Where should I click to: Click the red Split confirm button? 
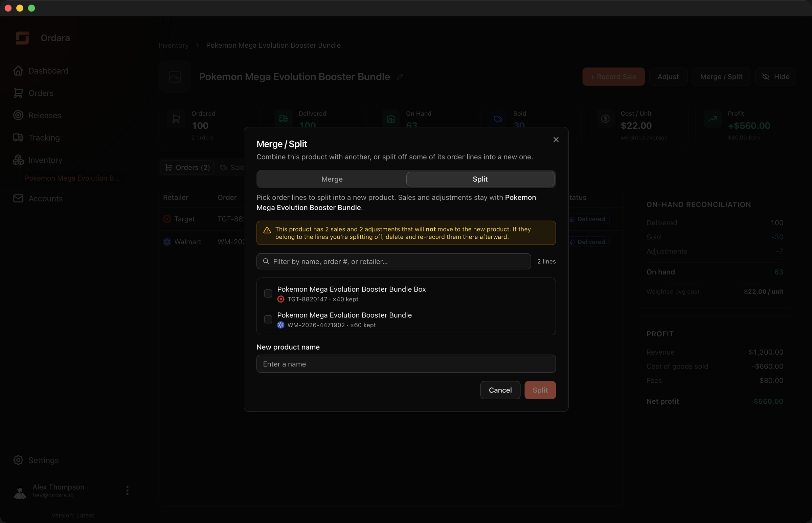540,390
